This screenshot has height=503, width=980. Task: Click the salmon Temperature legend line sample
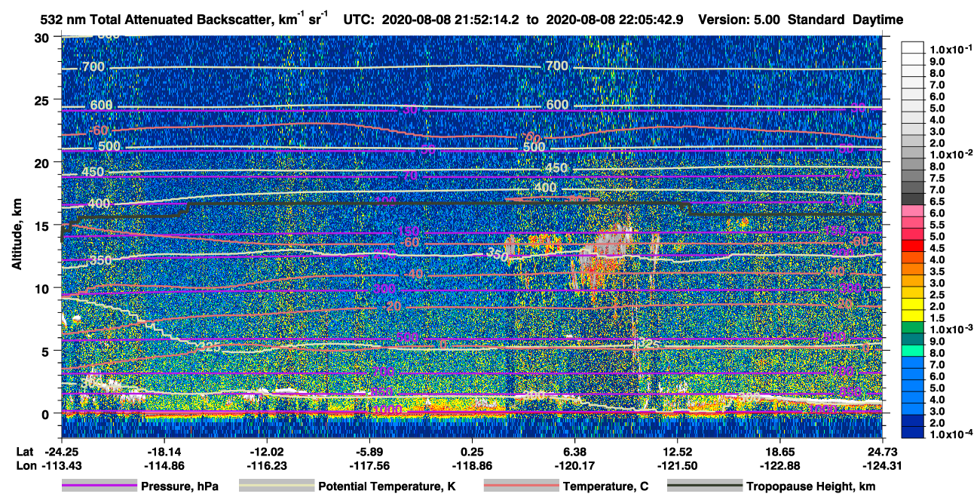pyautogui.click(x=521, y=486)
